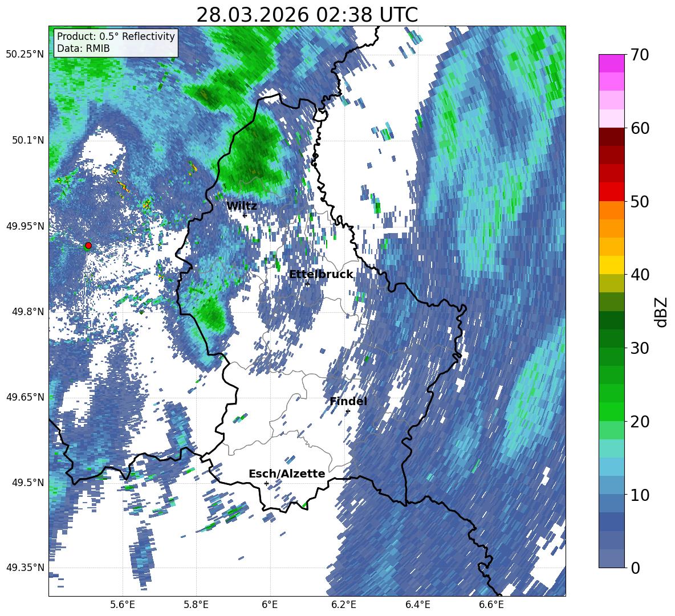Image resolution: width=675 pixels, height=616 pixels.
Task: Click the colorbar 10 tick label
Action: click(x=640, y=495)
